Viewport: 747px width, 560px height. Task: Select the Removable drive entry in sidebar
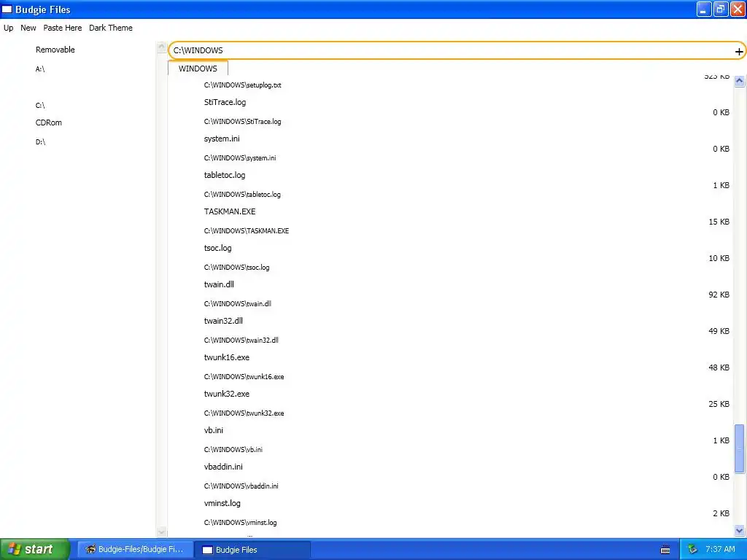[x=55, y=50]
